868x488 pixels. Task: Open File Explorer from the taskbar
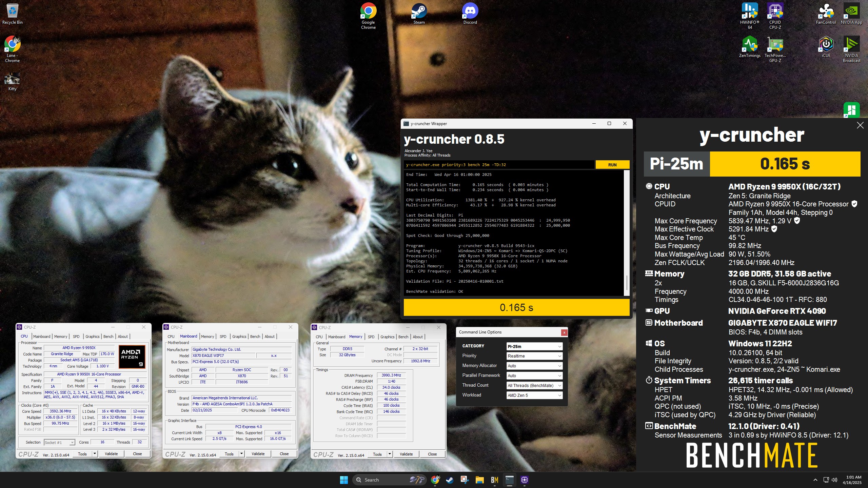pos(479,480)
